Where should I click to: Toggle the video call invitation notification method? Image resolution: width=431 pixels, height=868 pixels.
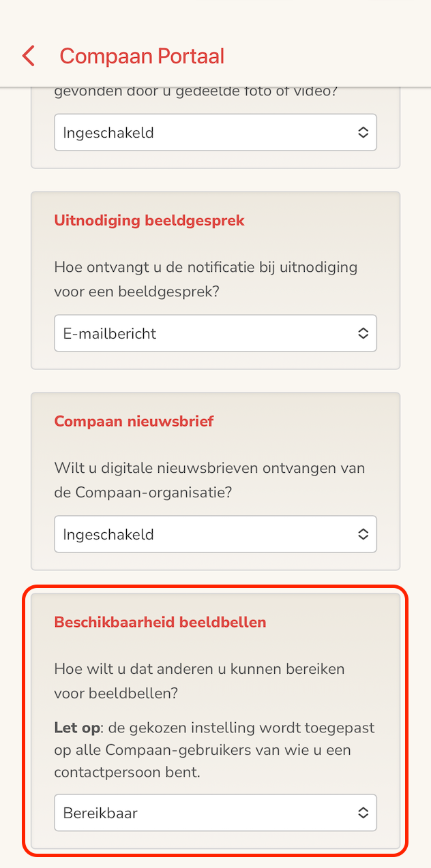215,333
